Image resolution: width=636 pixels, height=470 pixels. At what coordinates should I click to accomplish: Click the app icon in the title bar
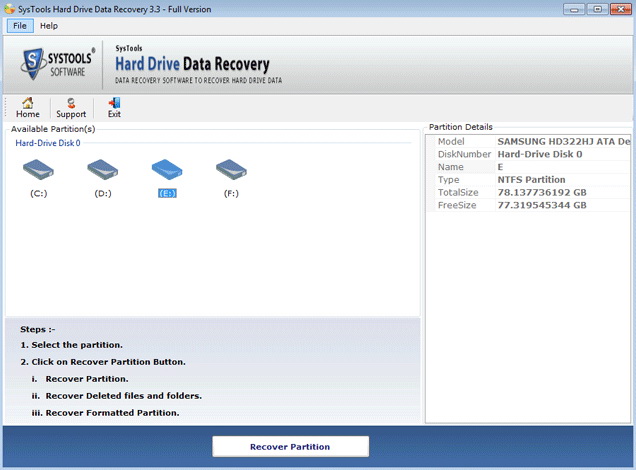point(10,9)
